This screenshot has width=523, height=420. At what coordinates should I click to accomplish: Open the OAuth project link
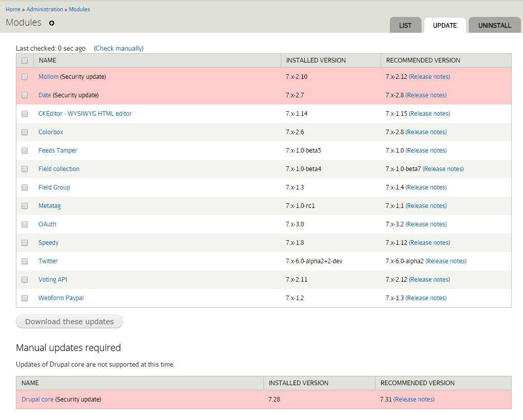(x=47, y=224)
